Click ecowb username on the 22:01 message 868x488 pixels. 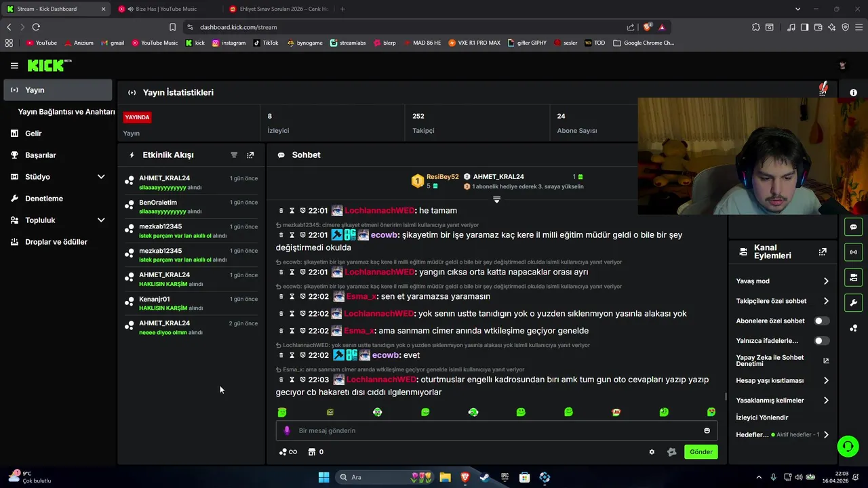pyautogui.click(x=384, y=235)
